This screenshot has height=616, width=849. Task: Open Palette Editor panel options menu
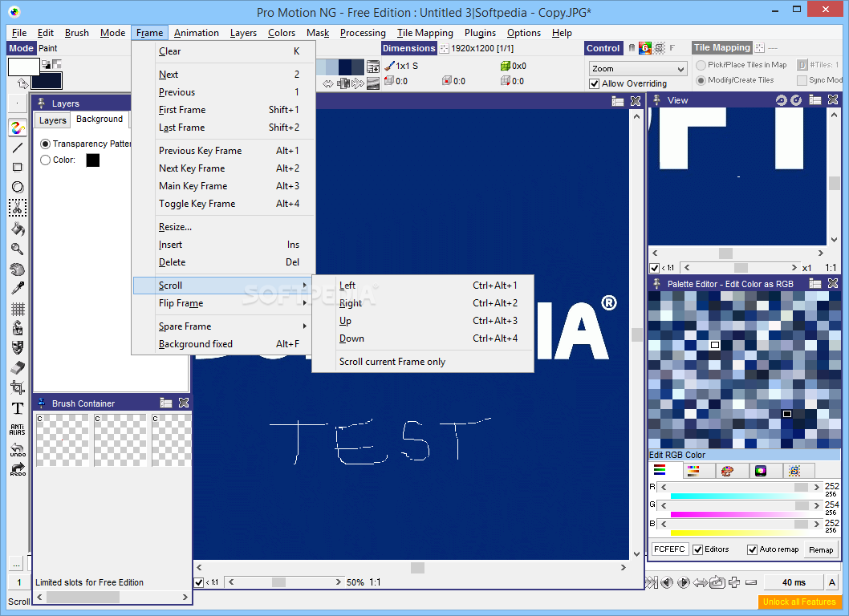pos(814,284)
